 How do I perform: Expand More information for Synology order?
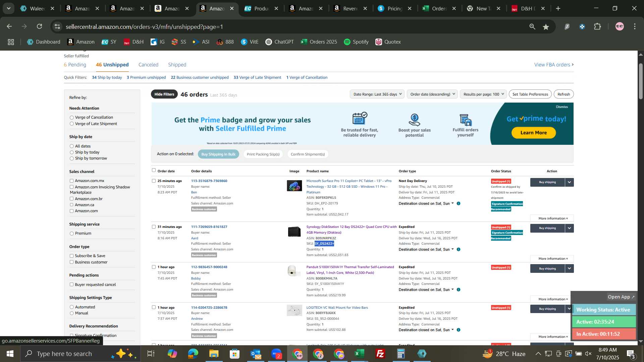coord(552,259)
